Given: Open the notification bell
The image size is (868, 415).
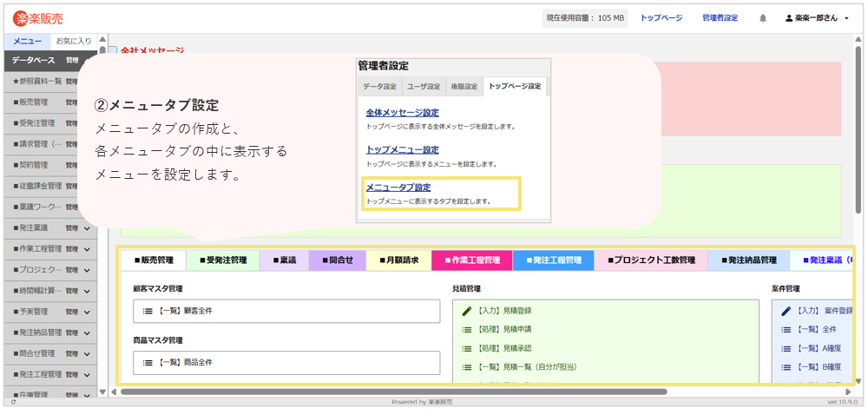Looking at the screenshot, I should pyautogui.click(x=763, y=18).
